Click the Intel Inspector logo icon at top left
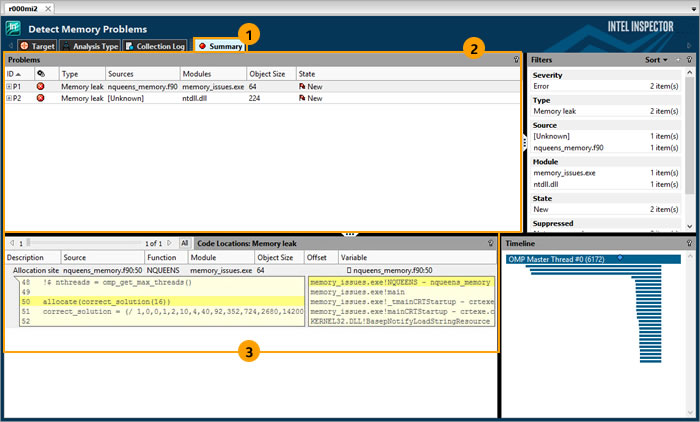 (x=13, y=28)
